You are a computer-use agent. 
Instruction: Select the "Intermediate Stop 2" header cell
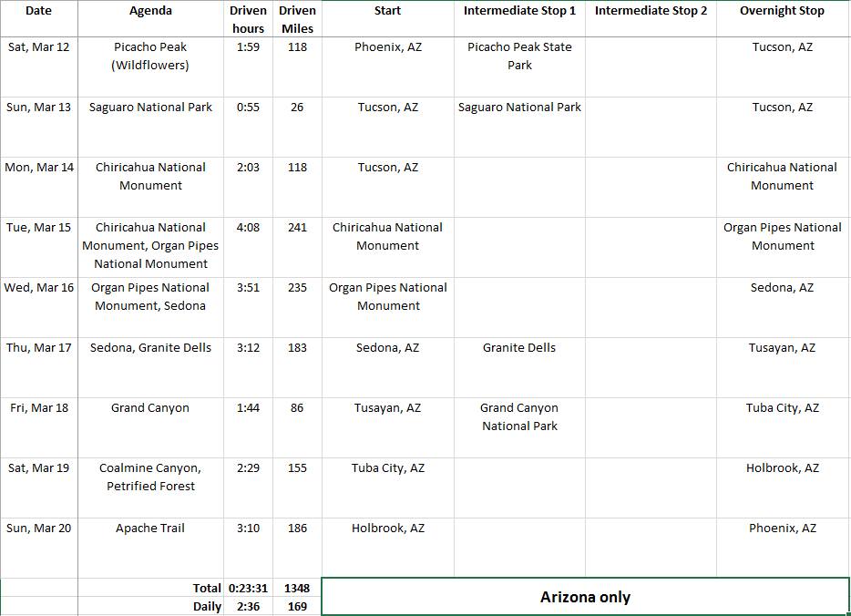coord(651,12)
